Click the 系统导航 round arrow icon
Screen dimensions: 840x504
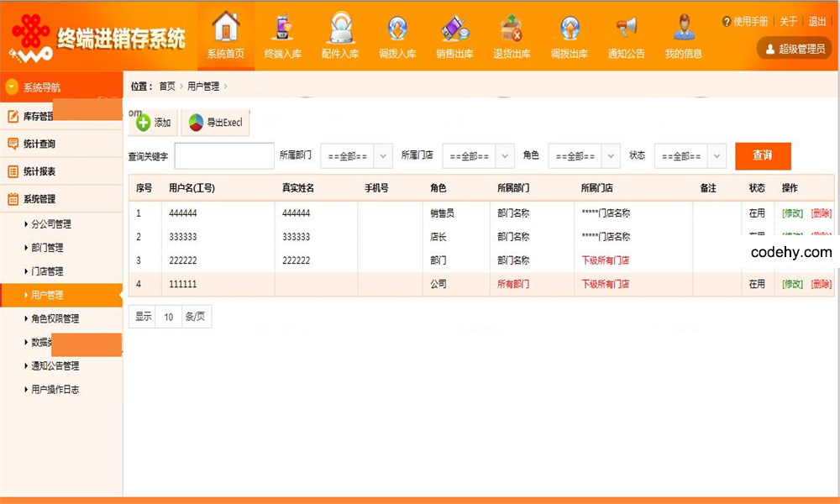tap(12, 87)
